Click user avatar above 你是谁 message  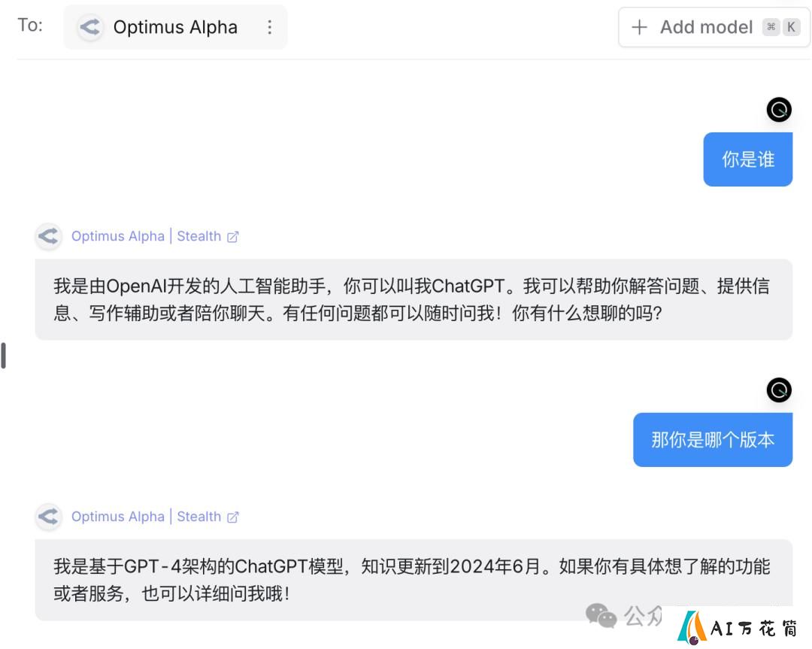[x=779, y=109]
